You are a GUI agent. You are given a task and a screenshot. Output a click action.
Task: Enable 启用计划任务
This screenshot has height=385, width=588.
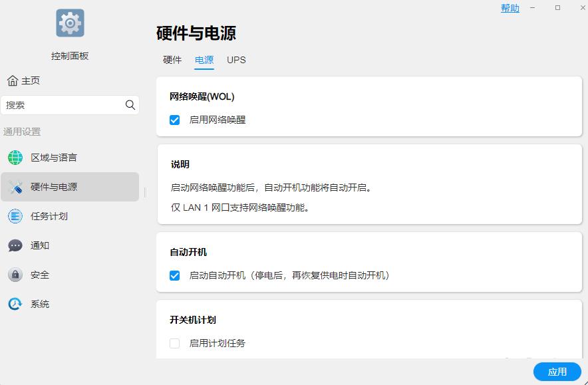[x=175, y=344]
